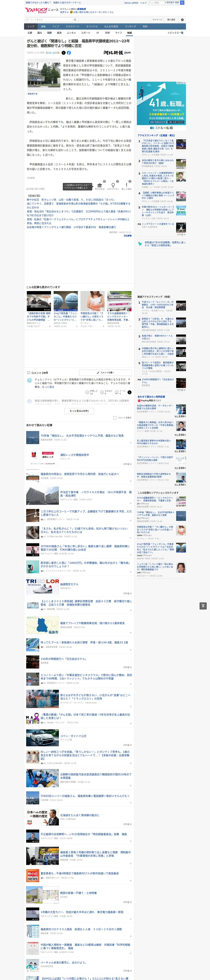This screenshot has height=980, width=210.
Task: Open 速報 main tab
Action: coord(43,27)
